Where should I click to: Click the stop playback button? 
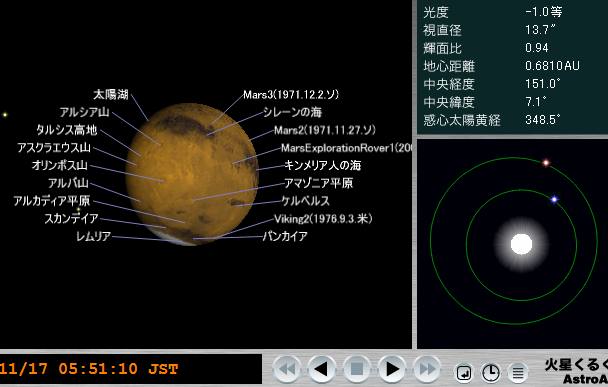click(357, 369)
